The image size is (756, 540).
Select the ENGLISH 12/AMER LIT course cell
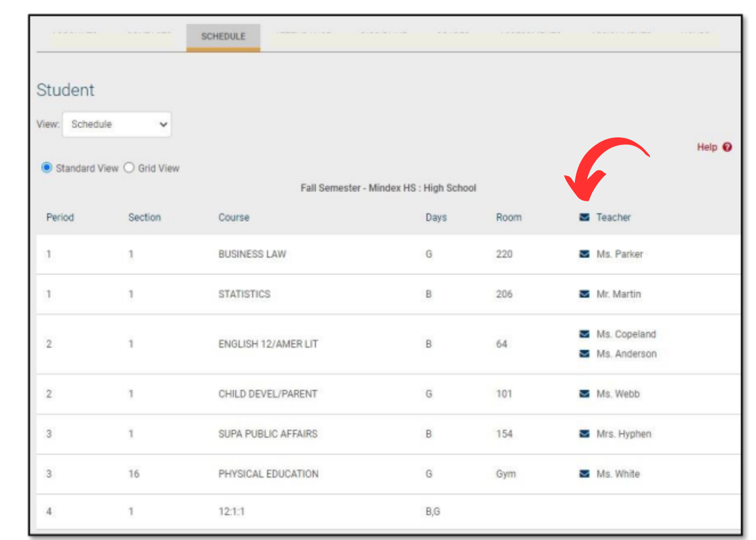coord(268,344)
